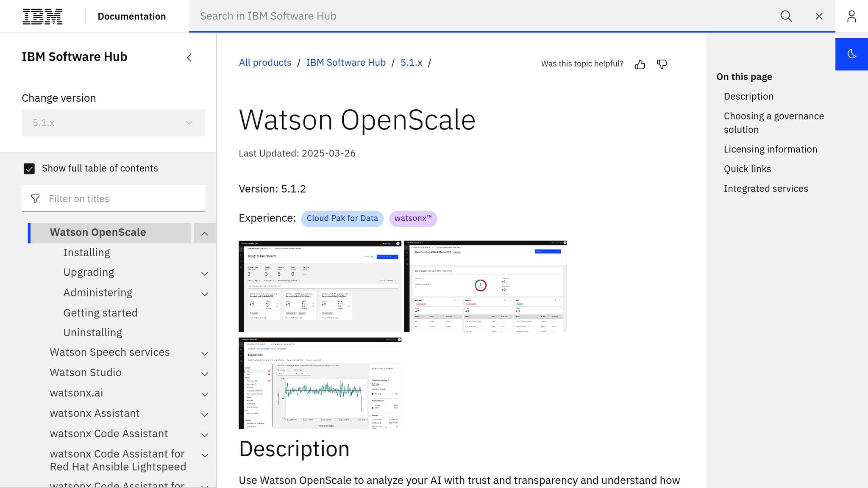Open the Uninstalling topic
This screenshot has height=488, width=868.
(92, 333)
